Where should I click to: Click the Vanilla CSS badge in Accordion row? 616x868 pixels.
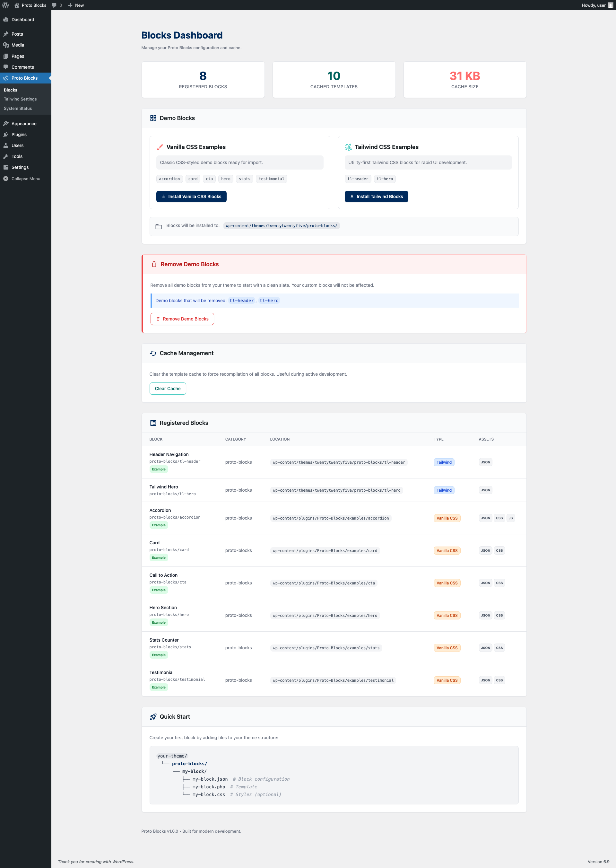pos(447,518)
